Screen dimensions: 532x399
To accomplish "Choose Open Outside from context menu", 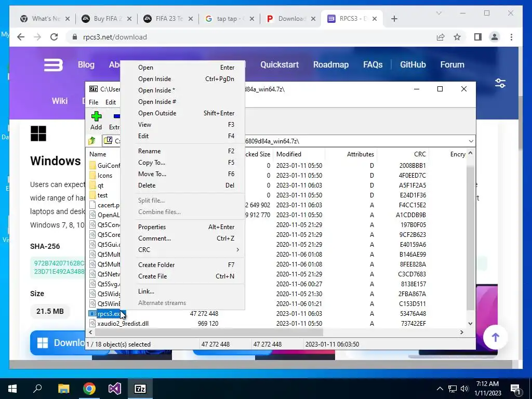I will tap(182, 113).
